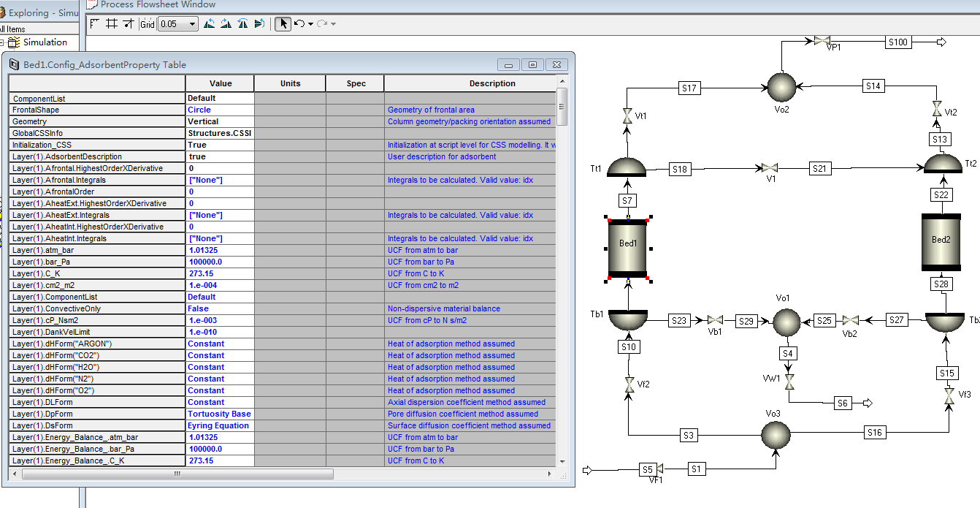Click the S100 stream label
This screenshot has width=980, height=508.
pyautogui.click(x=898, y=42)
